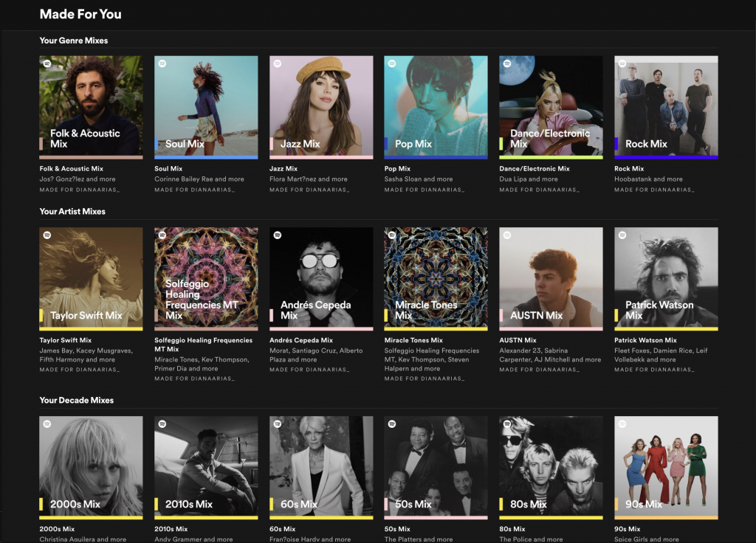756x543 pixels.
Task: Open the 2010s Mix cover art
Action: pos(206,468)
